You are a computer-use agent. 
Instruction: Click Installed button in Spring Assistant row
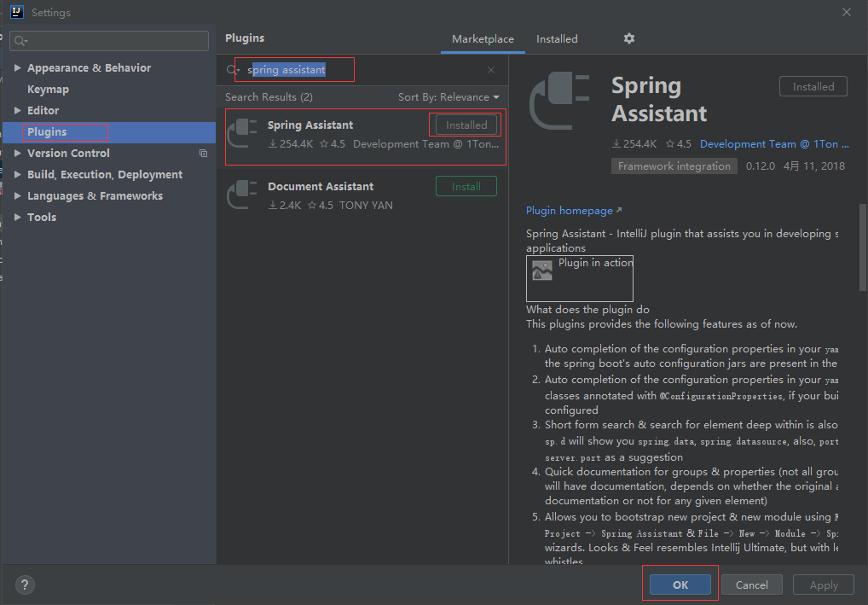[x=466, y=125]
